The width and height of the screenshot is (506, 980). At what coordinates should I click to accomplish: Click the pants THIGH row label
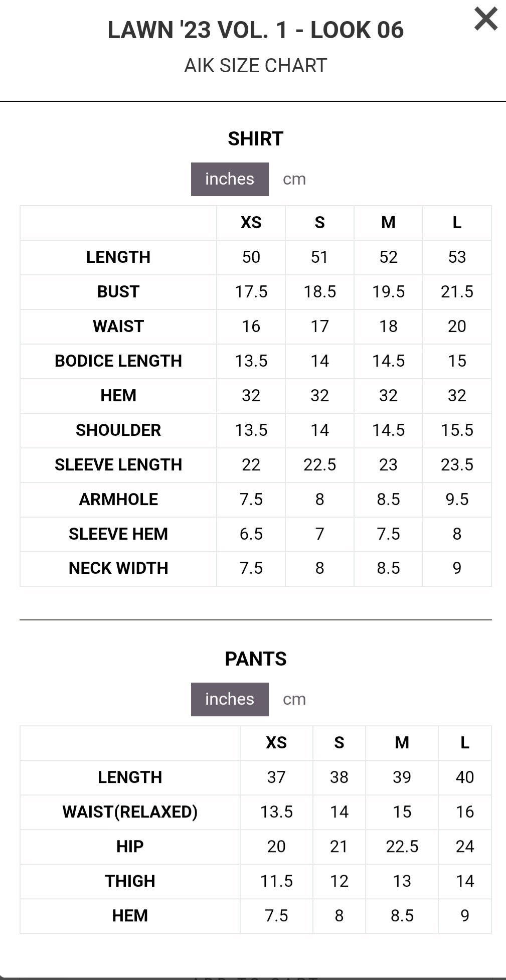pos(130,881)
